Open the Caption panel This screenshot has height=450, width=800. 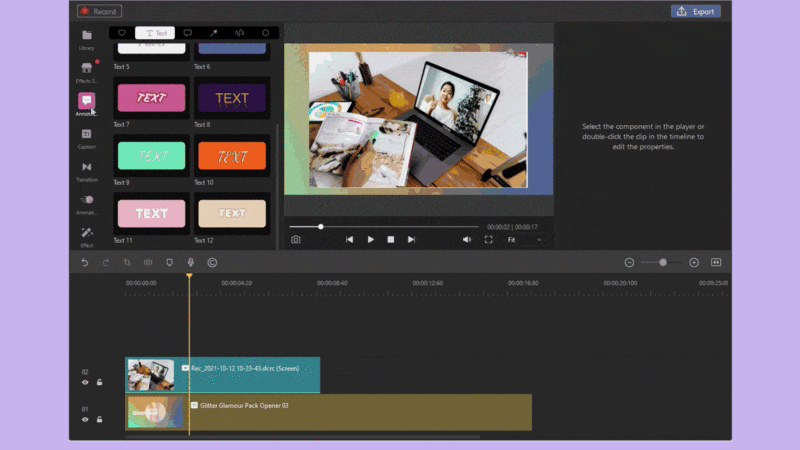click(x=87, y=138)
